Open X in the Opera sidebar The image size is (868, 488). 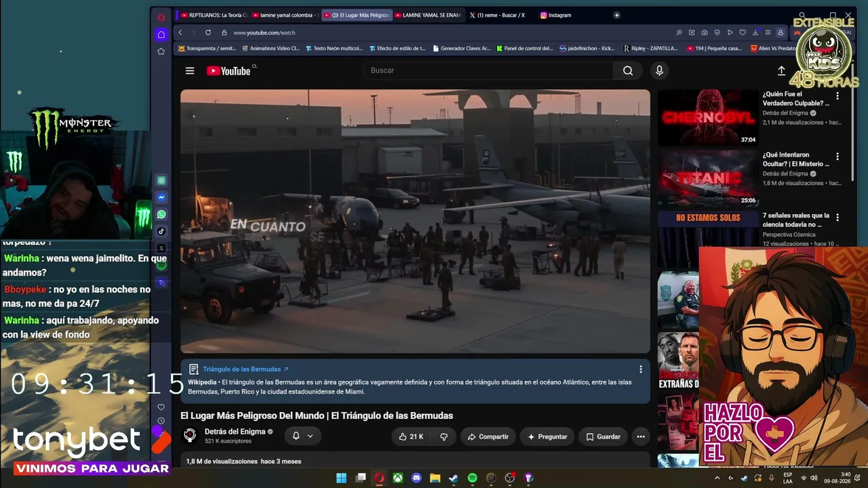tap(161, 248)
